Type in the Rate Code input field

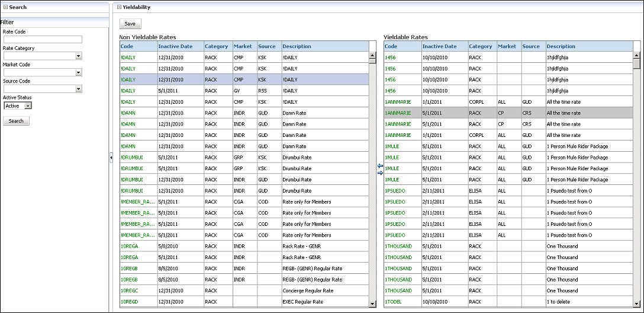point(42,40)
